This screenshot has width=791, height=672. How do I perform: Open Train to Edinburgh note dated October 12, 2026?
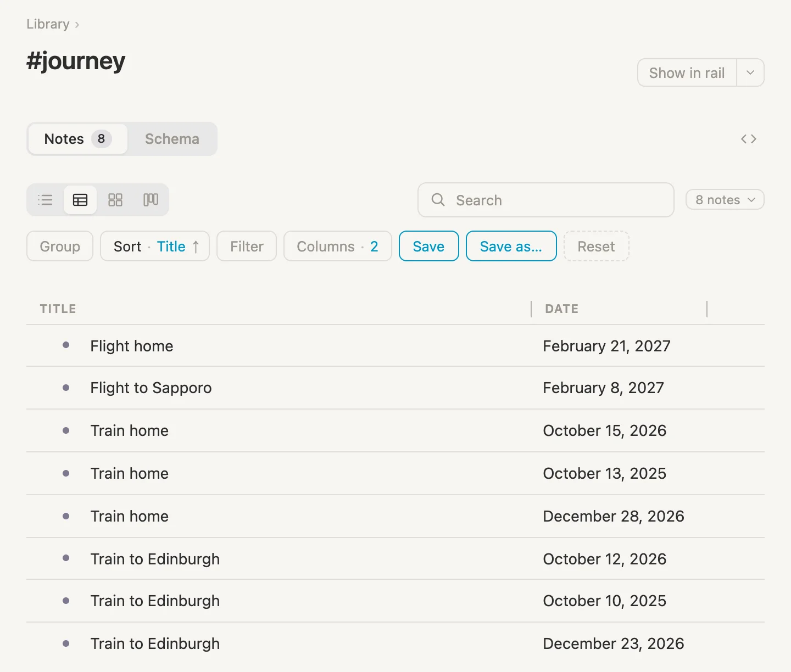(155, 559)
